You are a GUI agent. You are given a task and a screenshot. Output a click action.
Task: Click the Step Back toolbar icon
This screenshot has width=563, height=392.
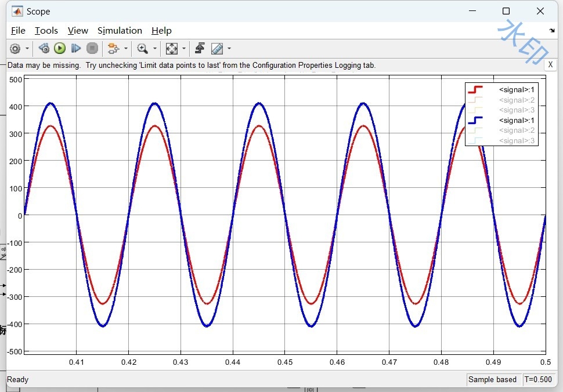click(44, 48)
